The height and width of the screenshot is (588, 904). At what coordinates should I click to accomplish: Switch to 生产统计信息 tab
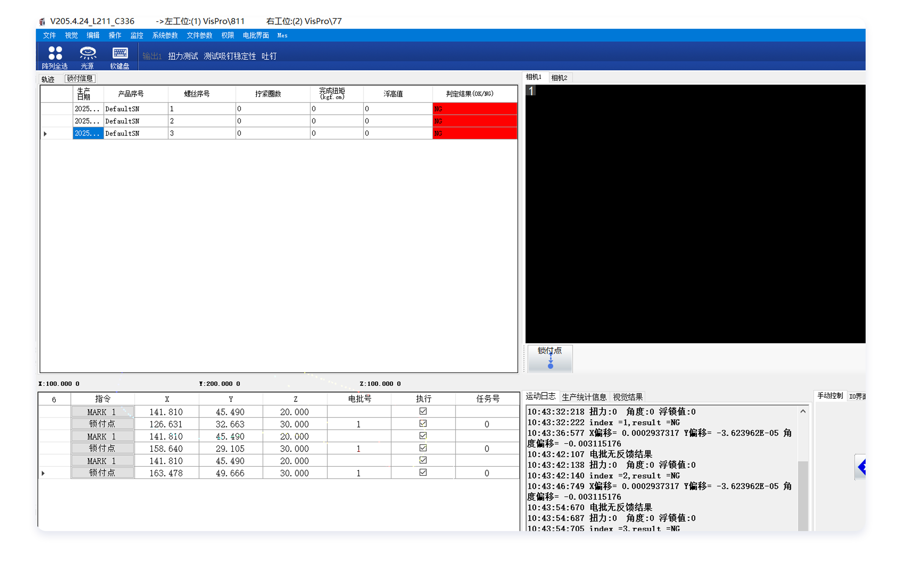click(584, 397)
